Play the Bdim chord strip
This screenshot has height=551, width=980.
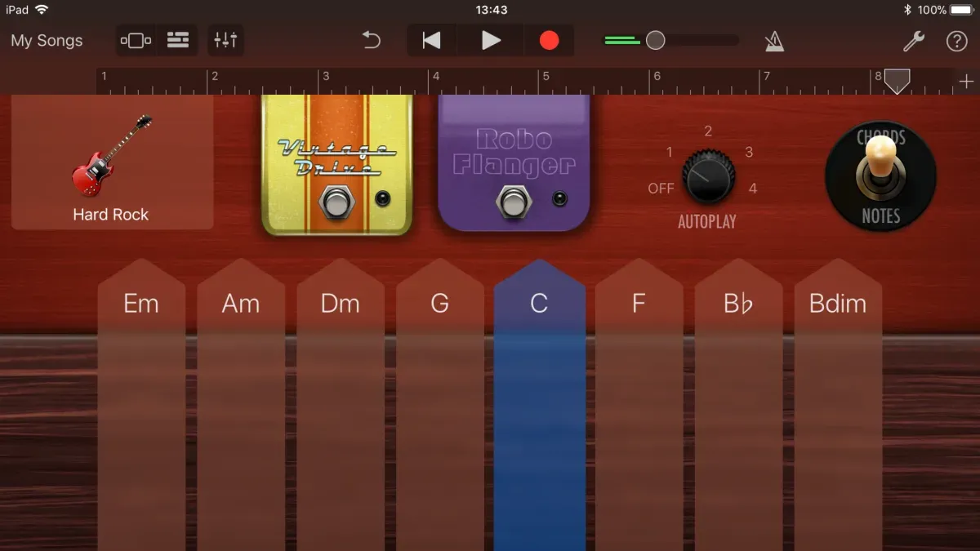(838, 404)
